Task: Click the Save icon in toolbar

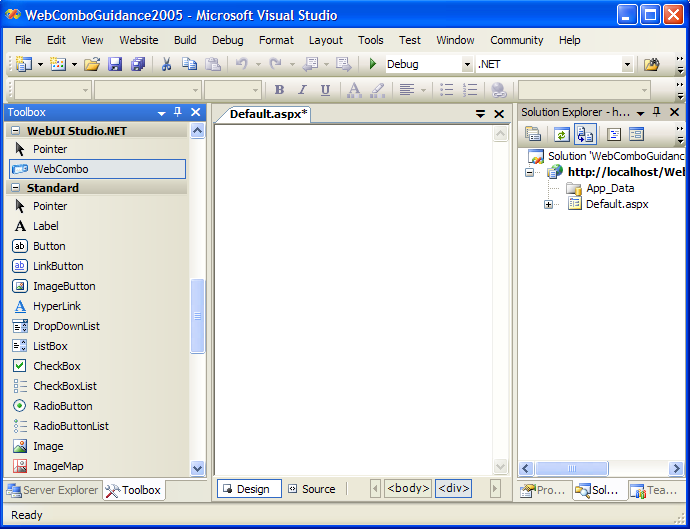Action: [x=115, y=64]
